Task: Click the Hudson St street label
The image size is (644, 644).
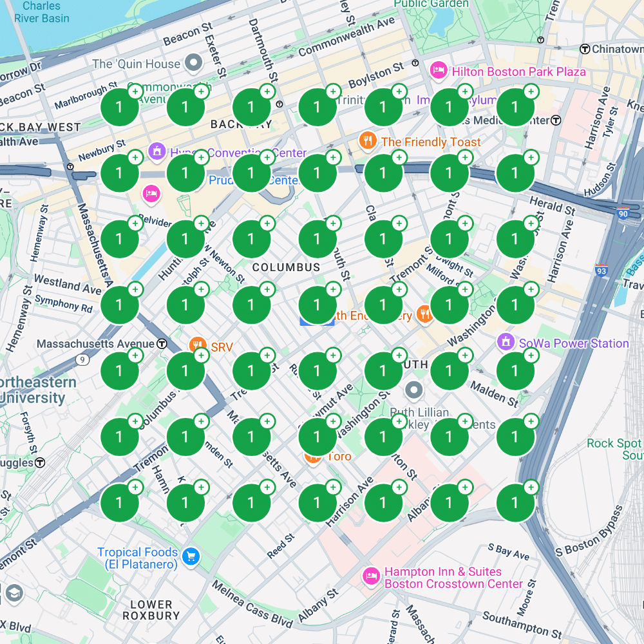Action: [600, 179]
